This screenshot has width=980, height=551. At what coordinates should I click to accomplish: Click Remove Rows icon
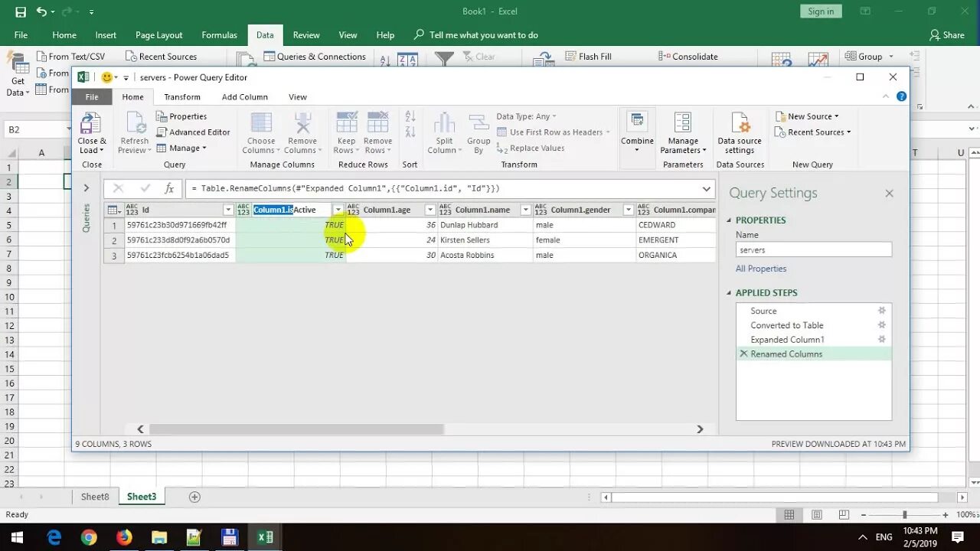(x=378, y=122)
